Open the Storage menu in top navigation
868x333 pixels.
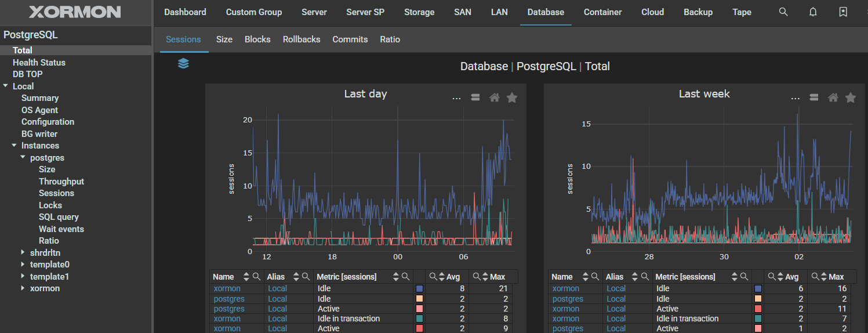point(419,12)
